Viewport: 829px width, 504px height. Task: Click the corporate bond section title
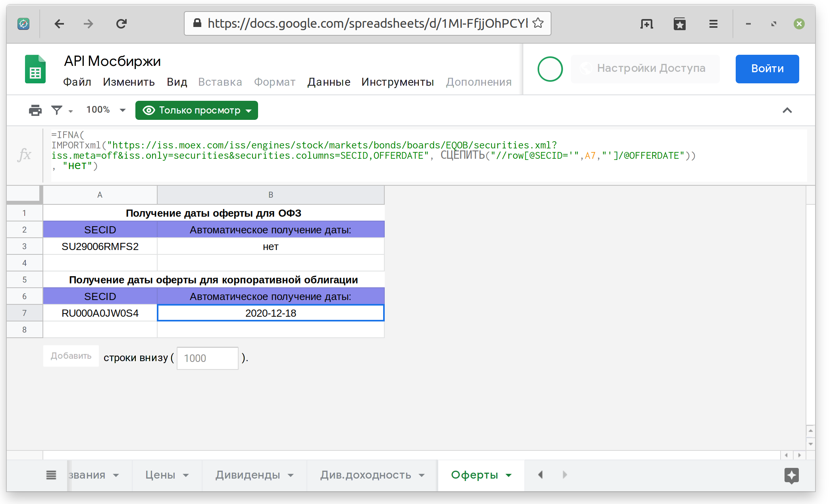pyautogui.click(x=214, y=280)
